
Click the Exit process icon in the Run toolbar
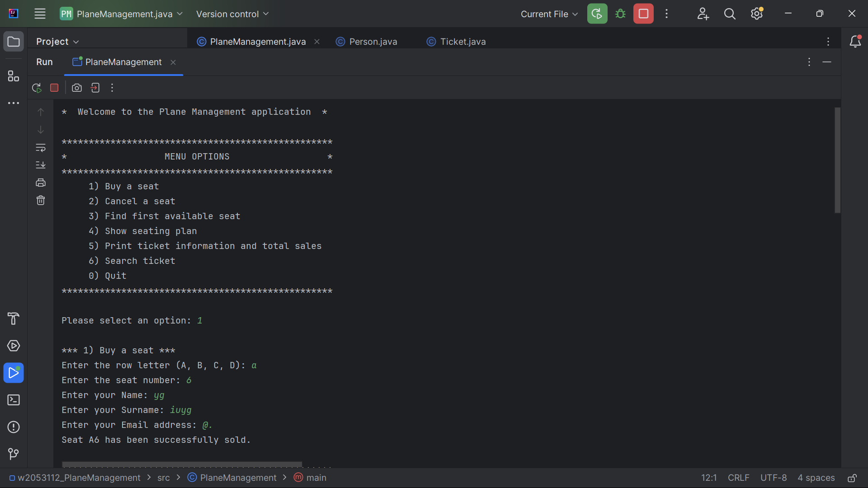[95, 88]
